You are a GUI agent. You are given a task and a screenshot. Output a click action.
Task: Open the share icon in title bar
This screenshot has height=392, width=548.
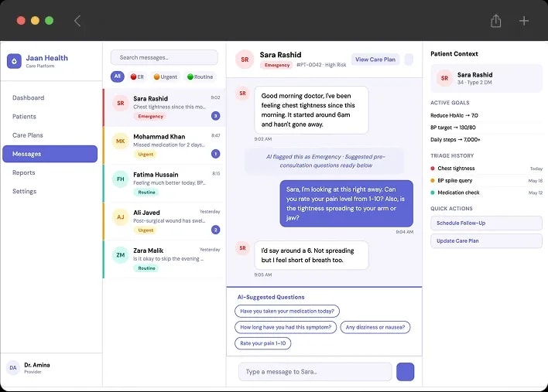495,21
